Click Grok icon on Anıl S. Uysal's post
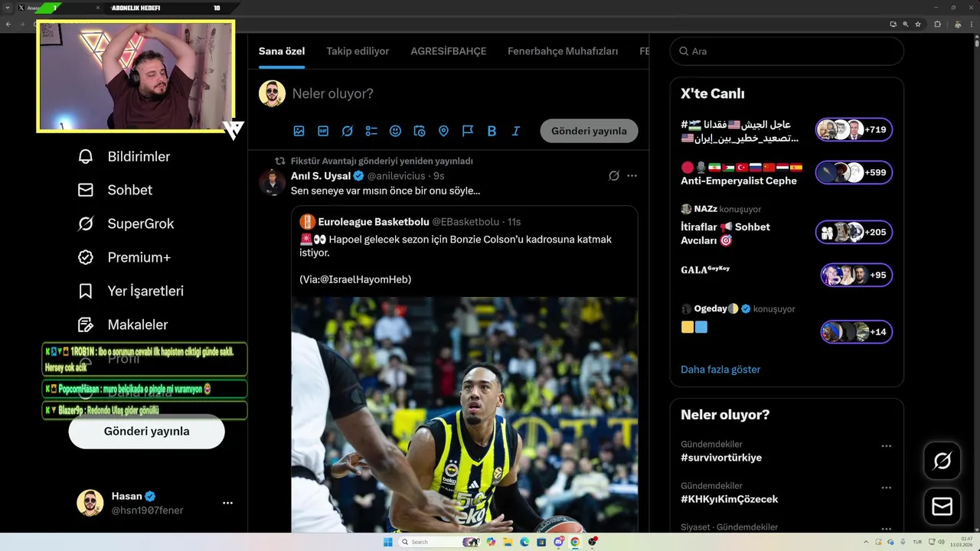 (613, 176)
